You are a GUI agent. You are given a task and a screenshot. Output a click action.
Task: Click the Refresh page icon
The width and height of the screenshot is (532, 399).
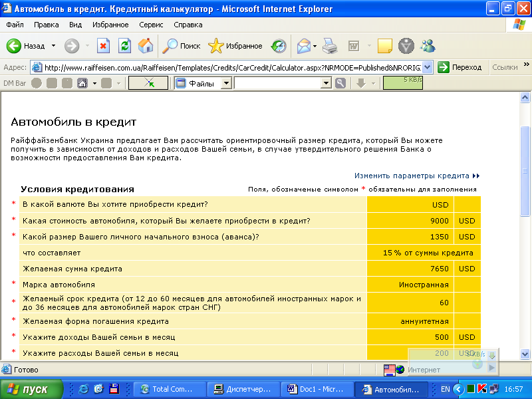124,46
